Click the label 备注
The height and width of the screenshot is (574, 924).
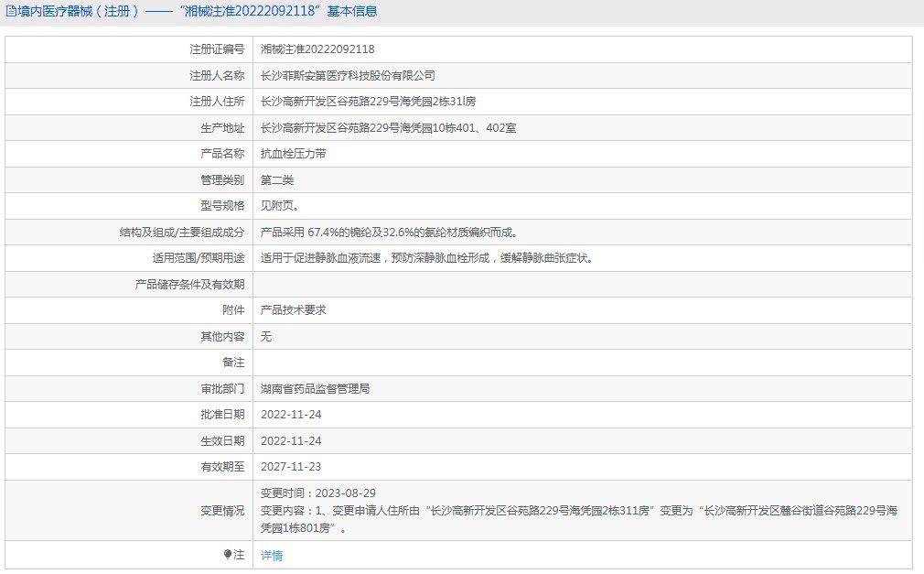pyautogui.click(x=233, y=363)
